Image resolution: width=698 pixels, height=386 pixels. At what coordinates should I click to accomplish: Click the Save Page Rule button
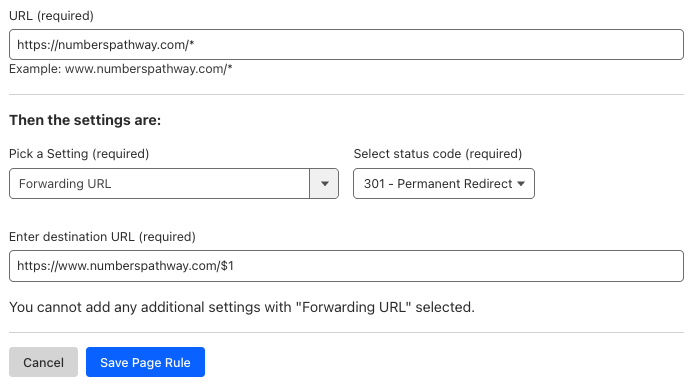click(145, 362)
